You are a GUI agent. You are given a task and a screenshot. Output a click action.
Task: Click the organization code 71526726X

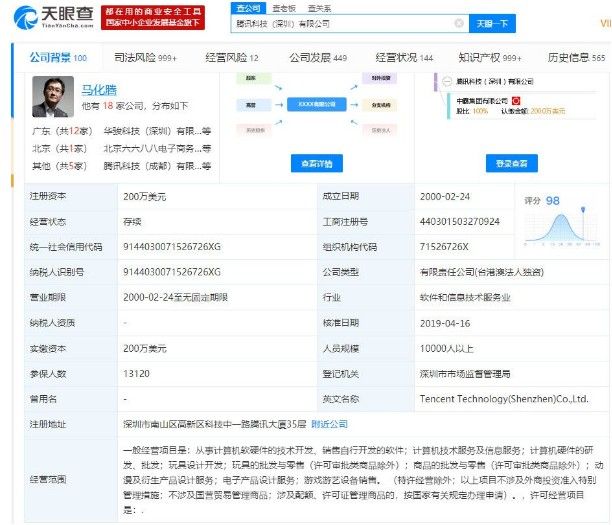(x=444, y=247)
